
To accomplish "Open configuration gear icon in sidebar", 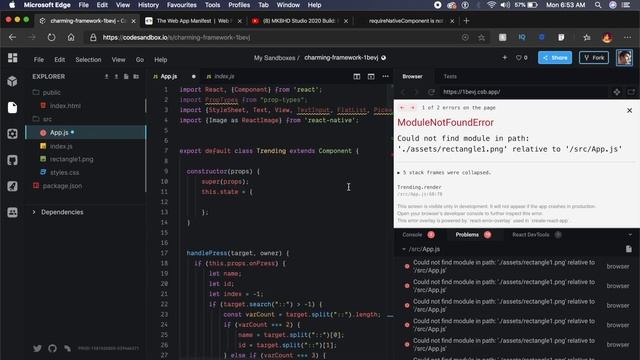I will tap(12, 133).
